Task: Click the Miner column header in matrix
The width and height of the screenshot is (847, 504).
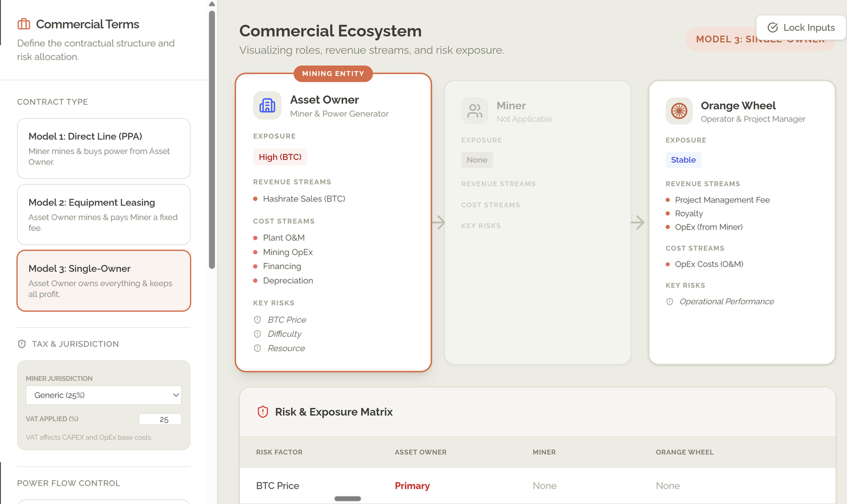Action: [544, 452]
